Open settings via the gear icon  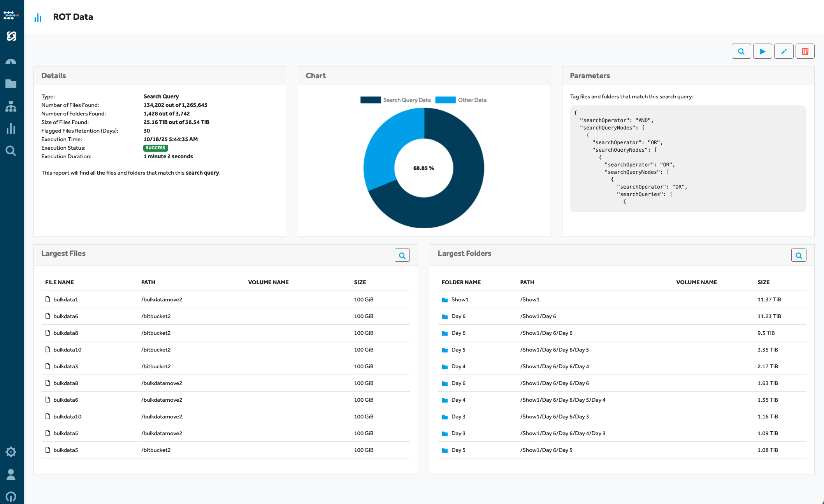(x=11, y=452)
